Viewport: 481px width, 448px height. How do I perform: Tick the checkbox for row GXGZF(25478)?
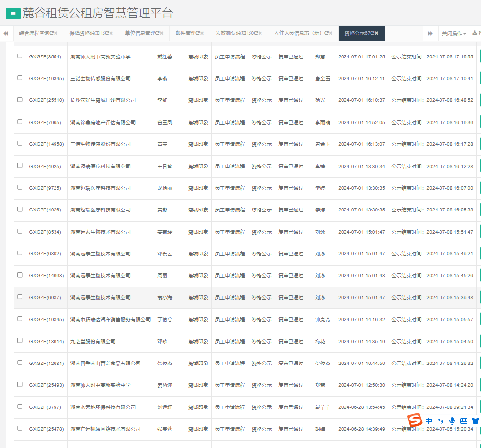pos(20,428)
